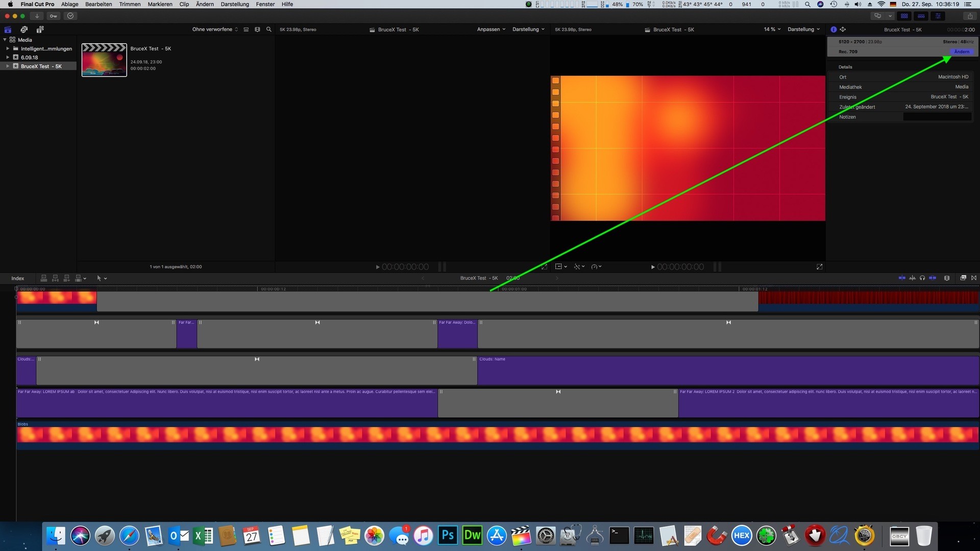Click the Ändern button in inspector
Screen dimensions: 980x551
pyautogui.click(x=962, y=52)
